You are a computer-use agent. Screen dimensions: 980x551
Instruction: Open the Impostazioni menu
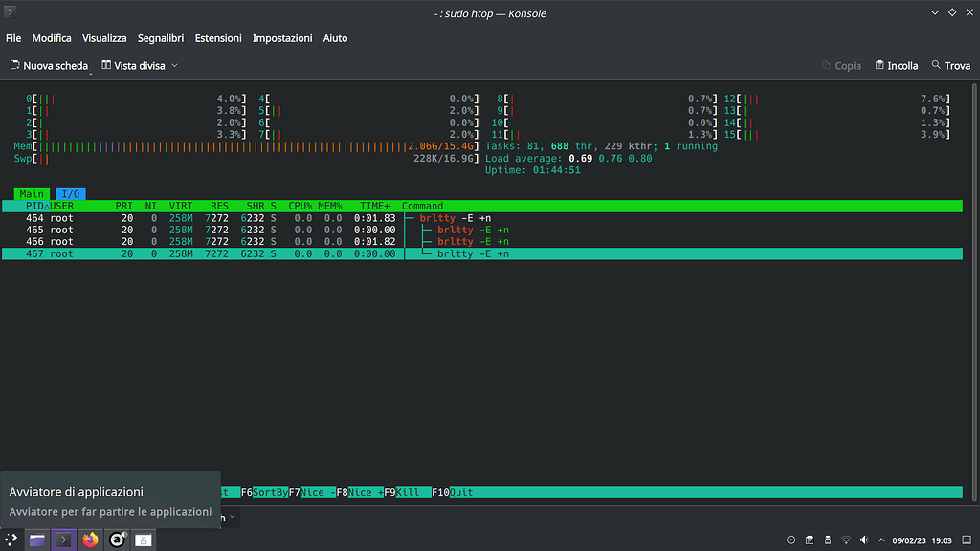[x=282, y=38]
